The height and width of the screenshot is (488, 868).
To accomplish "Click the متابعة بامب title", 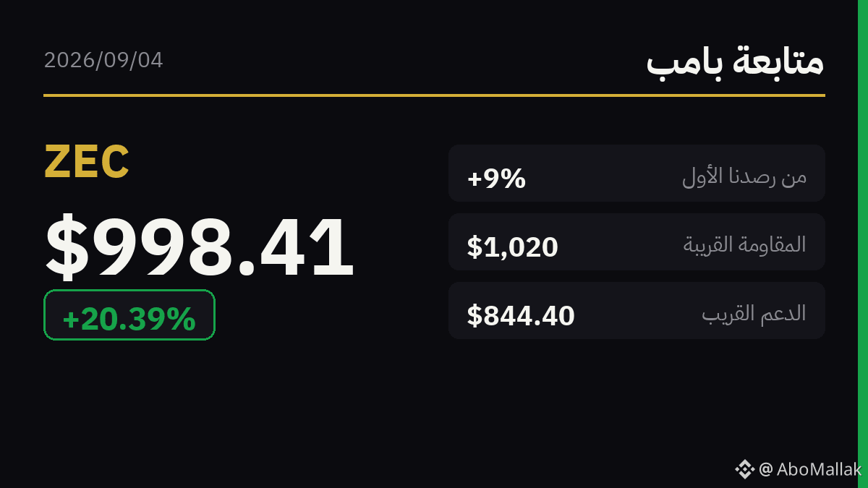I will [x=735, y=61].
